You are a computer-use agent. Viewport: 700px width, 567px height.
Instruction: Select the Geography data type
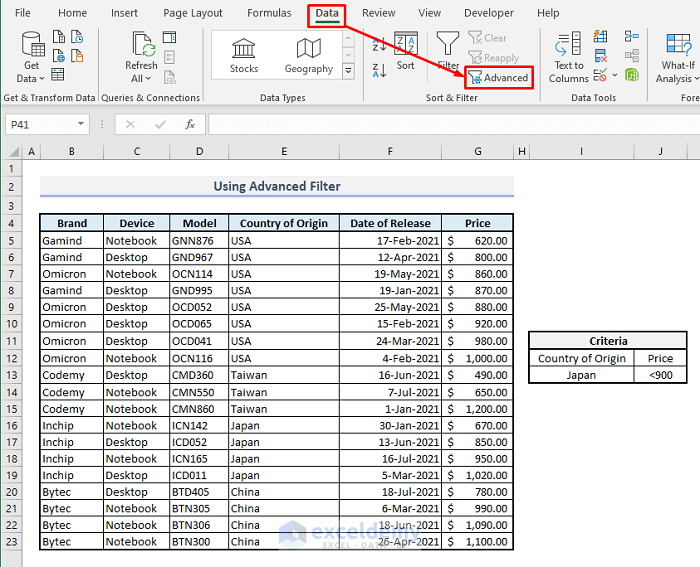tap(308, 55)
